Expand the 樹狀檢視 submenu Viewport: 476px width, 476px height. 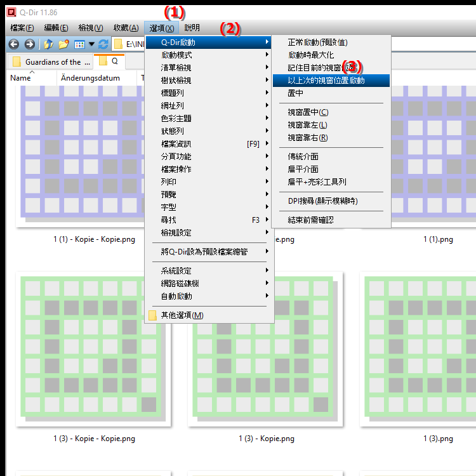209,81
